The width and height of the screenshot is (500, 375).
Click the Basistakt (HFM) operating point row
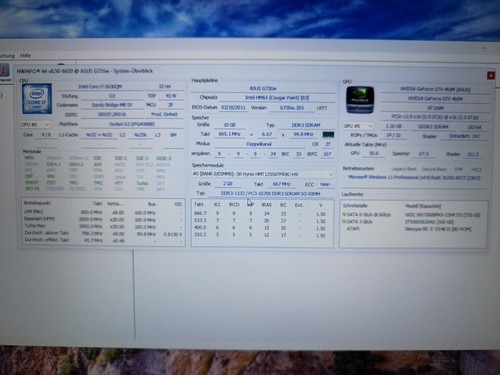[x=103, y=219]
